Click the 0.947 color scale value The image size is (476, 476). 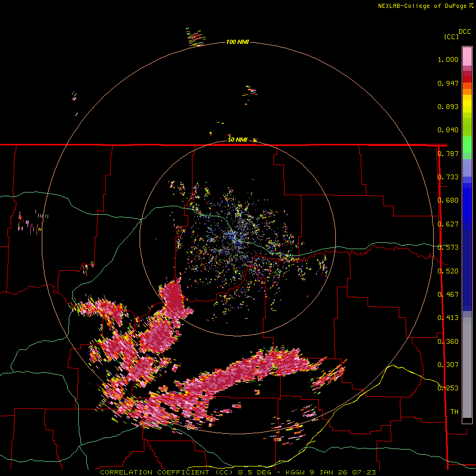tap(448, 83)
